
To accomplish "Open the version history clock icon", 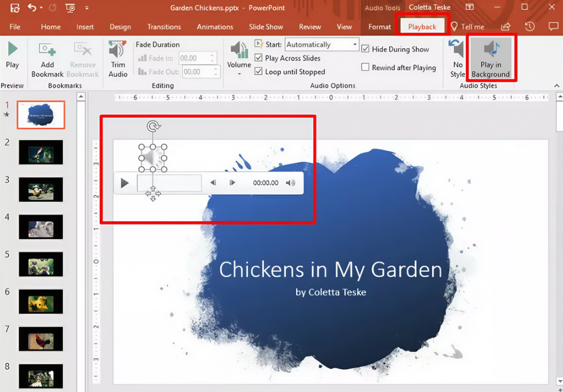I will pyautogui.click(x=530, y=26).
